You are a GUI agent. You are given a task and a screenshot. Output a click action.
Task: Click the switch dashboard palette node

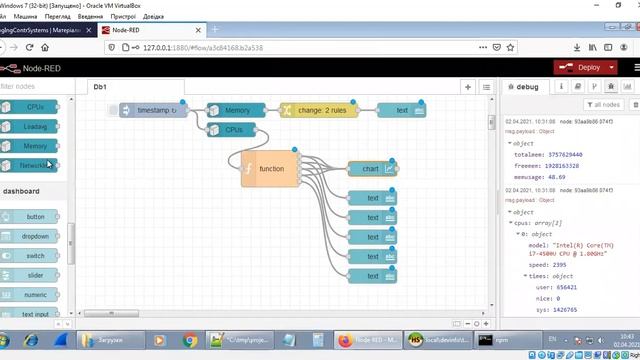(29, 256)
